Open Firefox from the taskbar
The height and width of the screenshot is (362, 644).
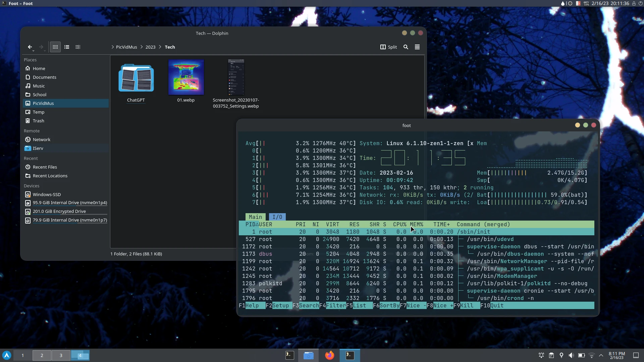[330, 355]
